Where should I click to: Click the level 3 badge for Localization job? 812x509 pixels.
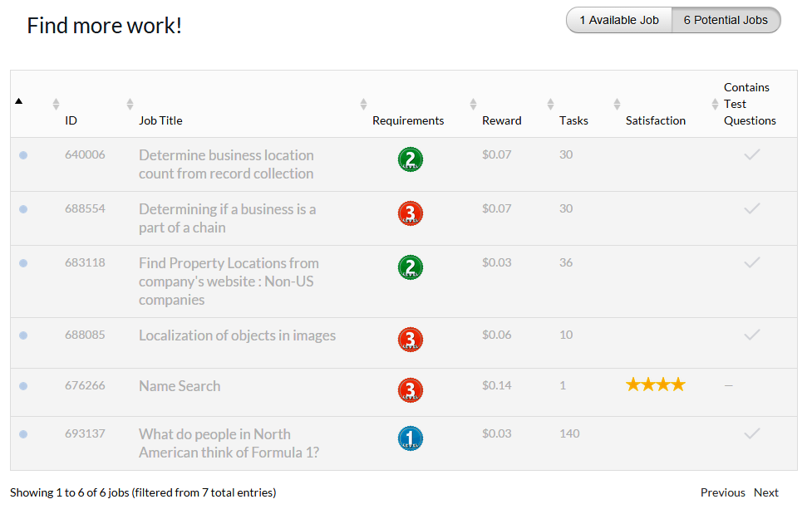point(410,340)
